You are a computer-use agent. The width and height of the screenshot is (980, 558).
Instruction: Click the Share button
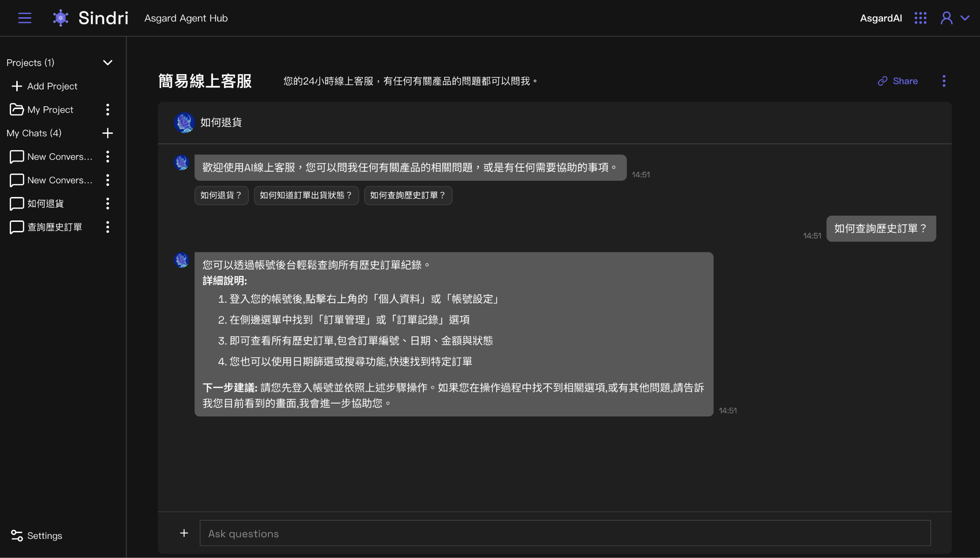[898, 81]
